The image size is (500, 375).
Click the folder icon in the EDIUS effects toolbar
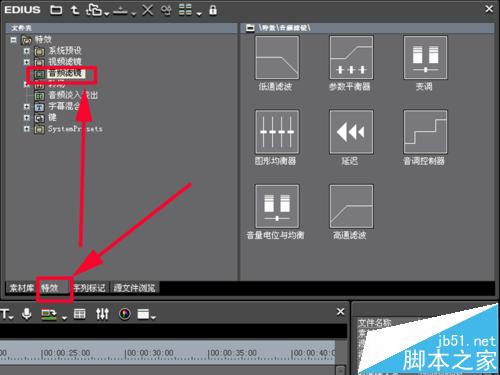[x=56, y=10]
